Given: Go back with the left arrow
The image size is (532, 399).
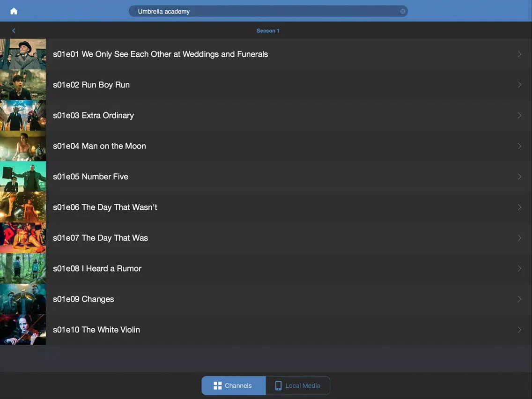Looking at the screenshot, I should [14, 30].
